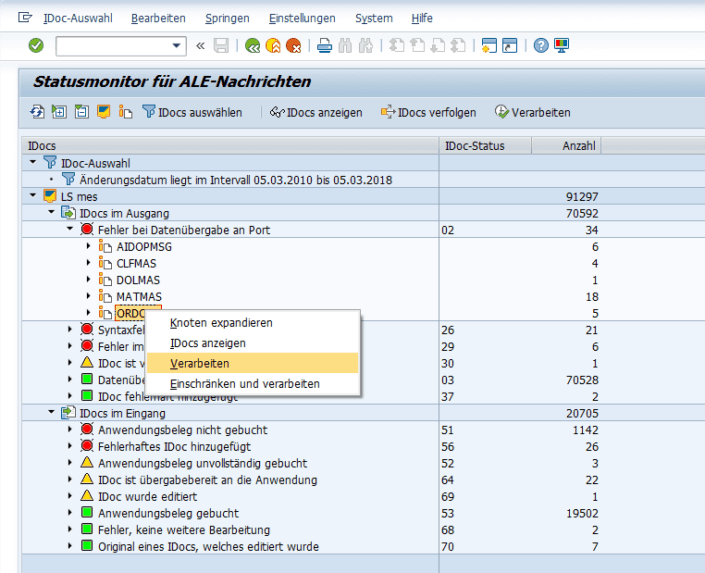Viewport: 705px width, 573px height.
Task: Select Knoten expandieren in context menu
Action: point(220,323)
